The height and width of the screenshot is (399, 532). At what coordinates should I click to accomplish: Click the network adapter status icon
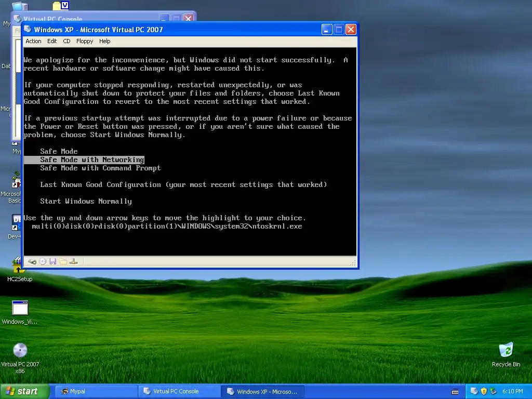pos(74,261)
